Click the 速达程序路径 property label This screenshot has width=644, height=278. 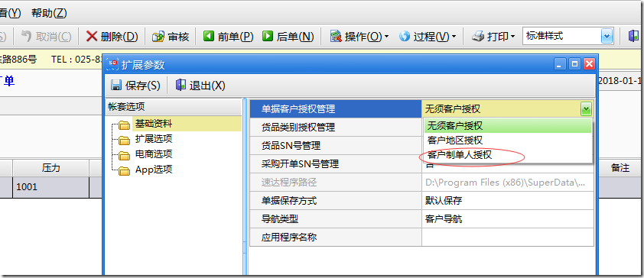289,183
